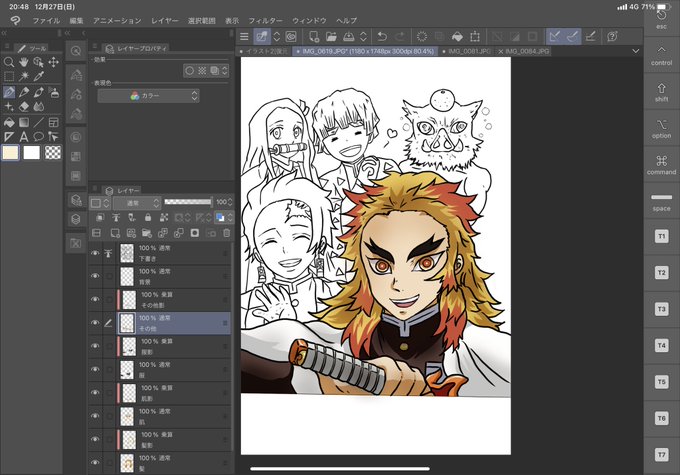
Task: Hide the その他影 layer
Action: click(95, 300)
